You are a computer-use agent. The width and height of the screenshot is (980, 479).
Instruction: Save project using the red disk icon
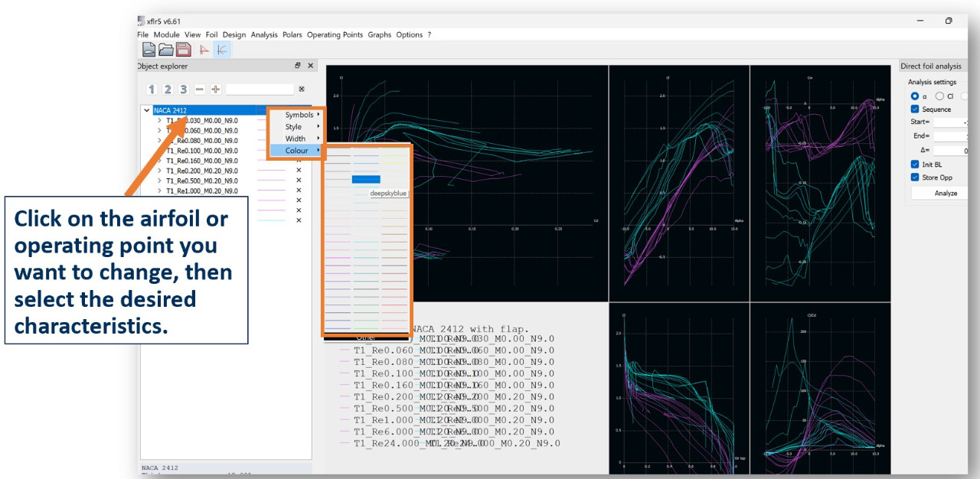pyautogui.click(x=183, y=50)
